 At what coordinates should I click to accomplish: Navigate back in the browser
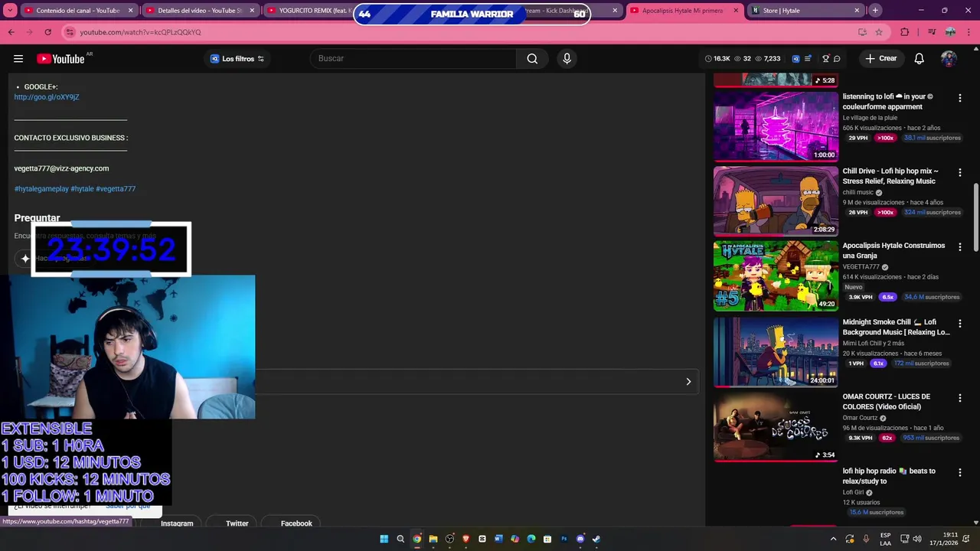coord(11,32)
